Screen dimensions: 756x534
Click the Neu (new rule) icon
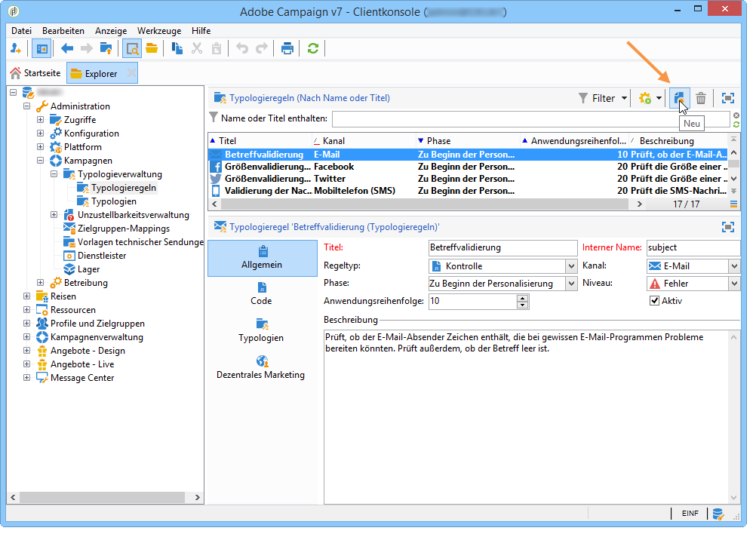[679, 98]
